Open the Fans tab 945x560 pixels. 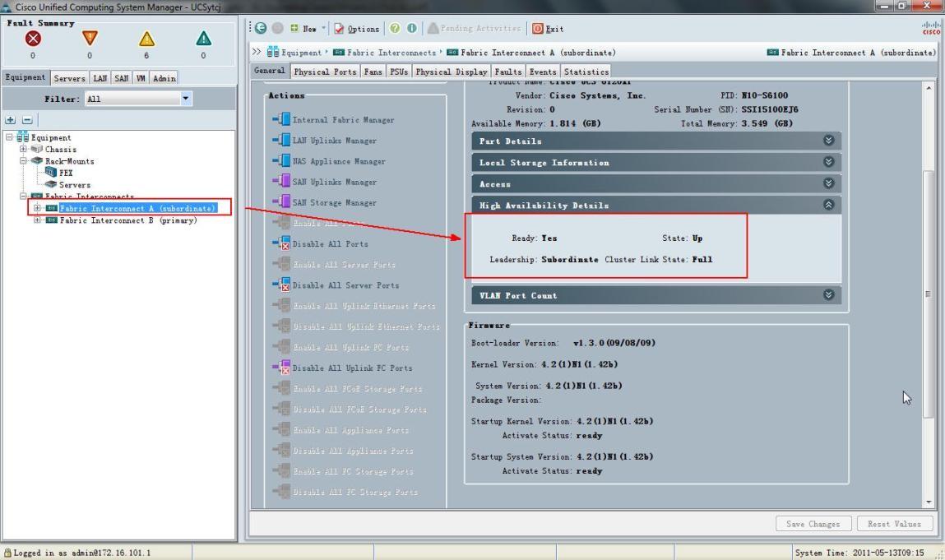373,71
